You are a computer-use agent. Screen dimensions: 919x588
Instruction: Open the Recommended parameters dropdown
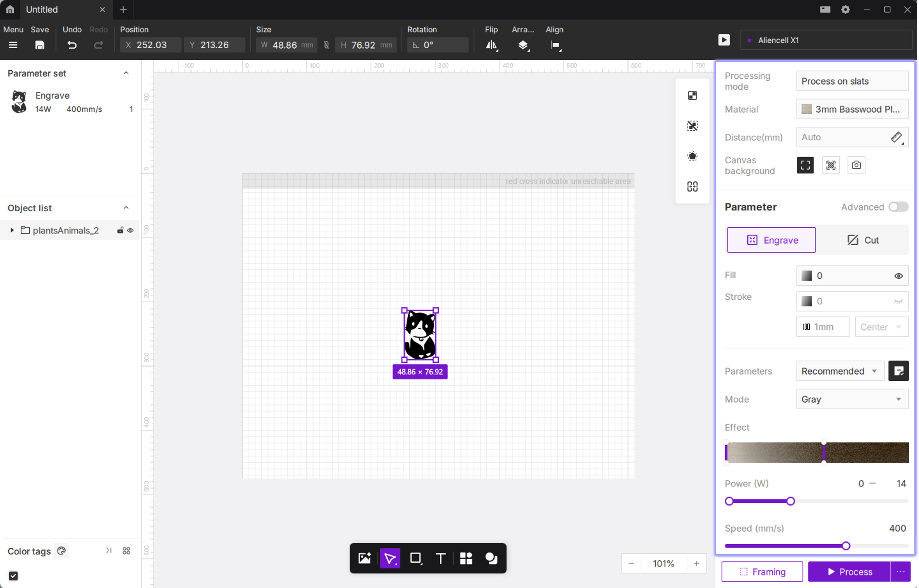(839, 371)
